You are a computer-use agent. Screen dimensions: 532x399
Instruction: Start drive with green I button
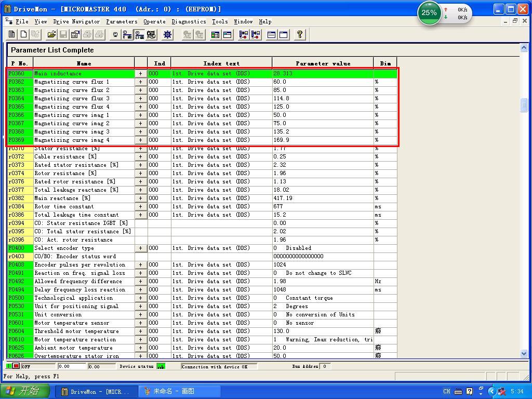tap(9, 366)
